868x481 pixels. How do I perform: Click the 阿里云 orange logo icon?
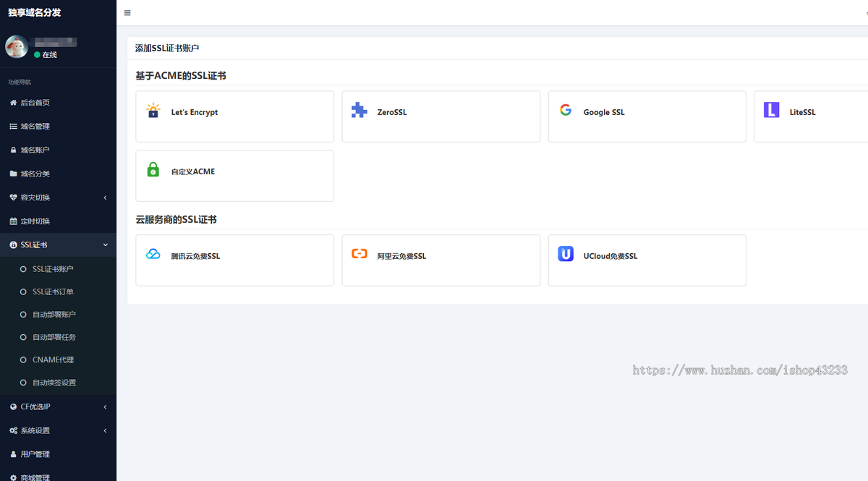(x=359, y=254)
